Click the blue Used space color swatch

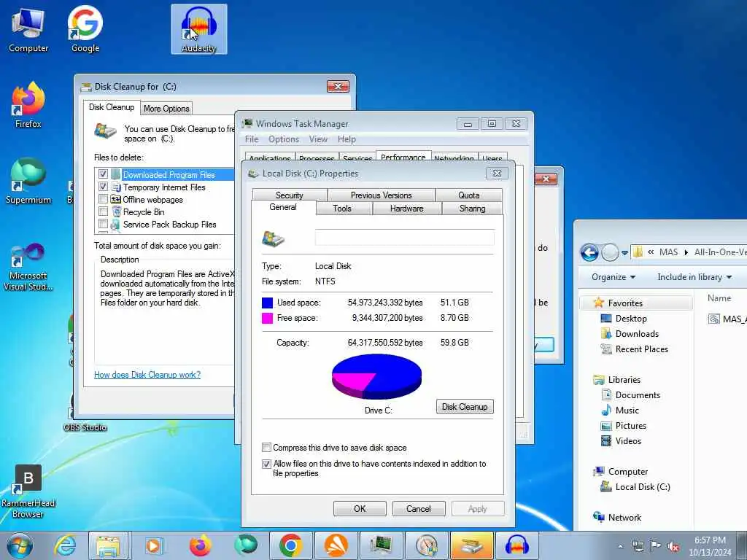(x=267, y=303)
